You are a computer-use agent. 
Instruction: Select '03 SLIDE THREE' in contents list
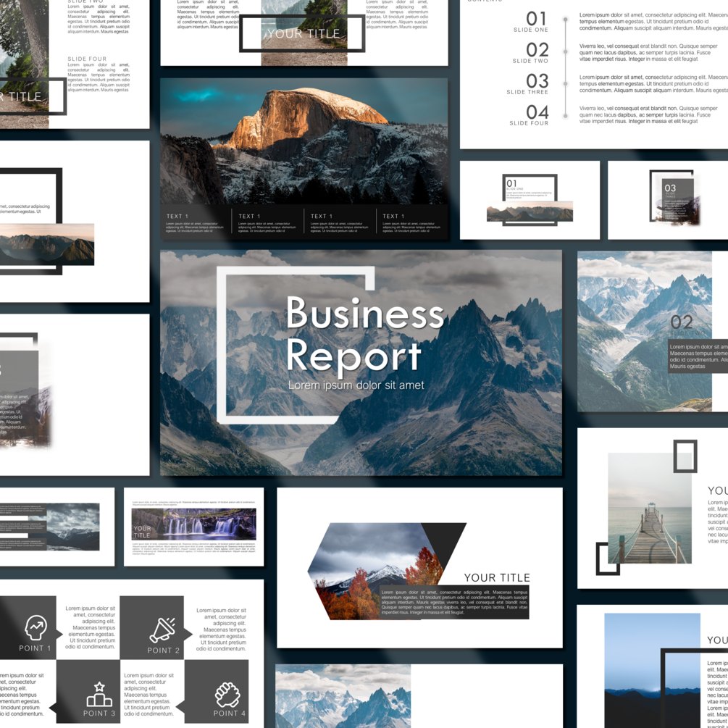(x=528, y=83)
